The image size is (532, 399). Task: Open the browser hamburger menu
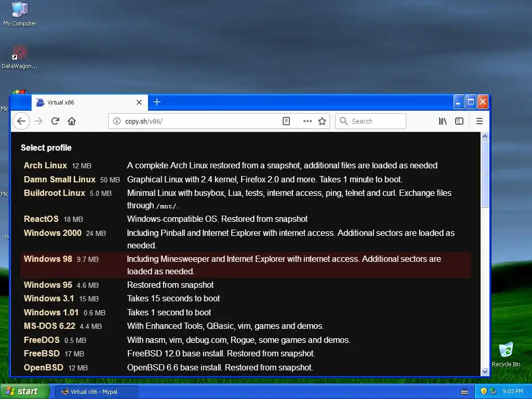[480, 121]
